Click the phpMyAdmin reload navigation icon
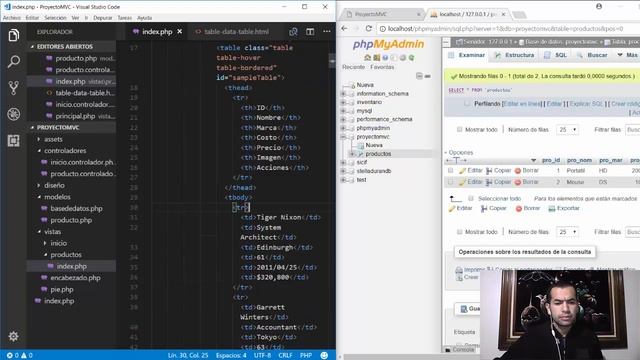The image size is (640, 360). click(x=411, y=58)
